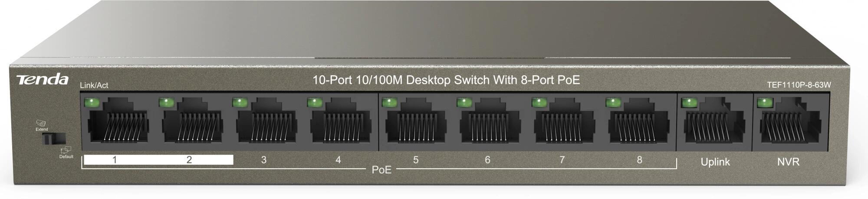The width and height of the screenshot is (868, 199).
Task: Click the Default mode icon below switch
Action: [x=66, y=151]
